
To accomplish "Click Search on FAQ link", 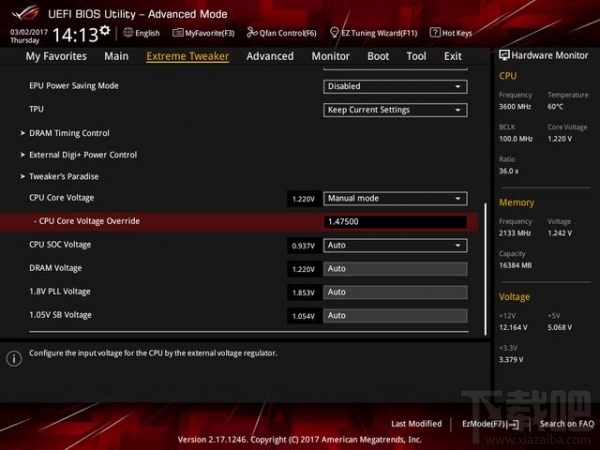I will pyautogui.click(x=567, y=424).
